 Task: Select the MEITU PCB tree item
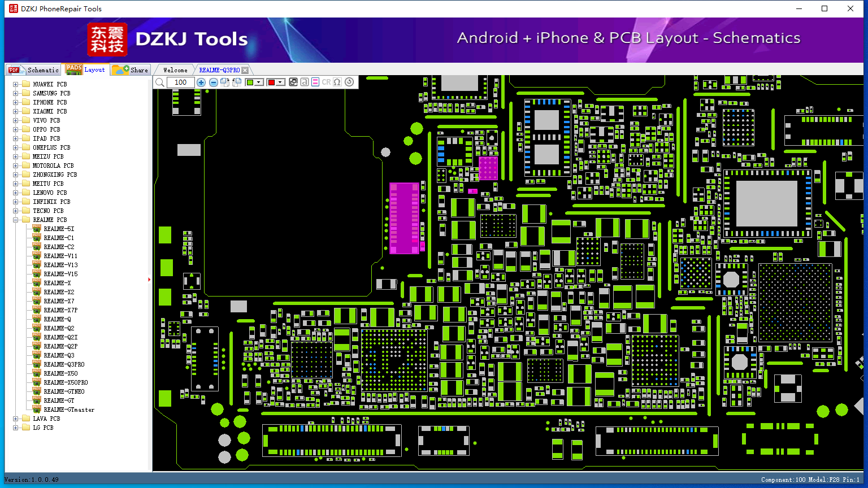(x=48, y=184)
